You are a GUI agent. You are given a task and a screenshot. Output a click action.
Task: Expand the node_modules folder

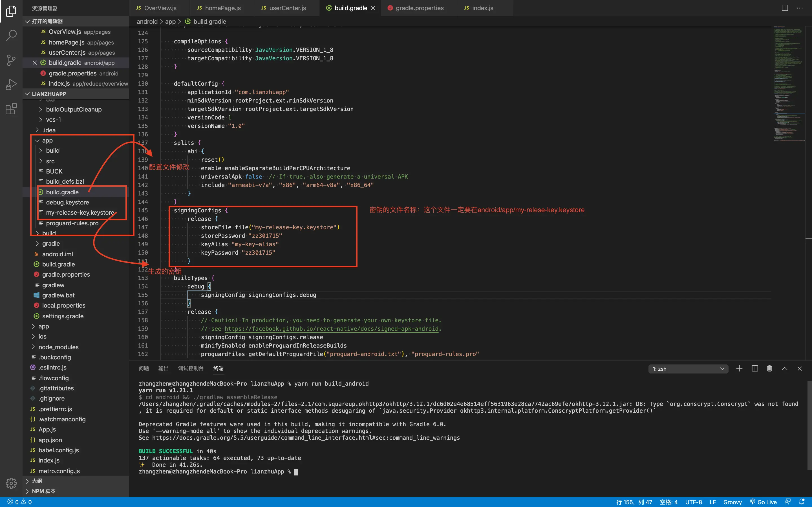pos(58,347)
